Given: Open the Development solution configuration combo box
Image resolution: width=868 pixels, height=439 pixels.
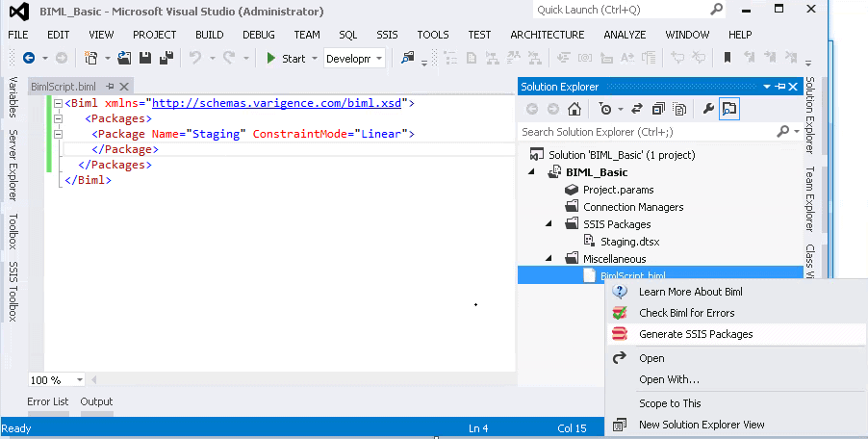Looking at the screenshot, I should (354, 58).
